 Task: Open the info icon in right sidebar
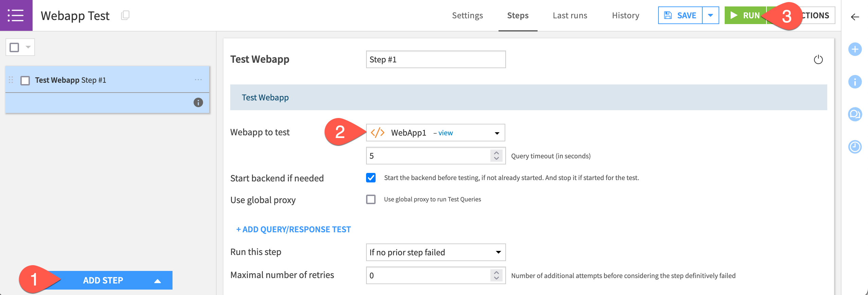click(855, 82)
